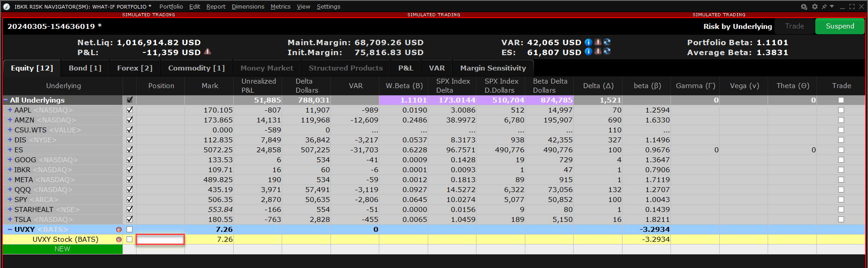The width and height of the screenshot is (868, 268).
Task: Expand the AAPL row
Action: pos(10,110)
